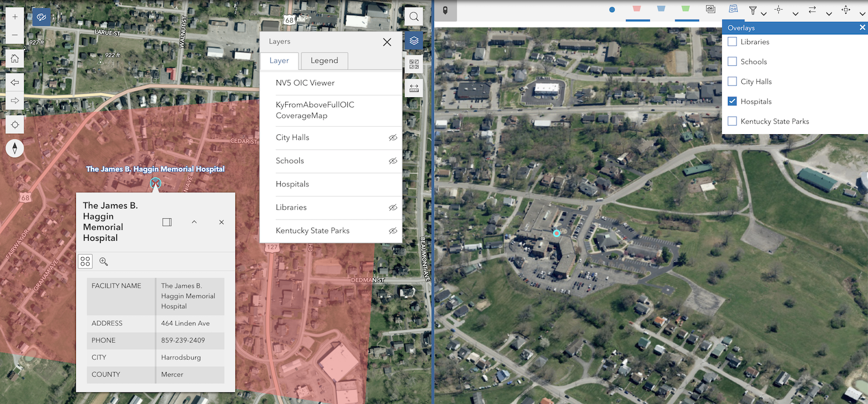The image size is (868, 404).
Task: Uncheck the Hospitals overlay checkbox
Action: (x=732, y=101)
